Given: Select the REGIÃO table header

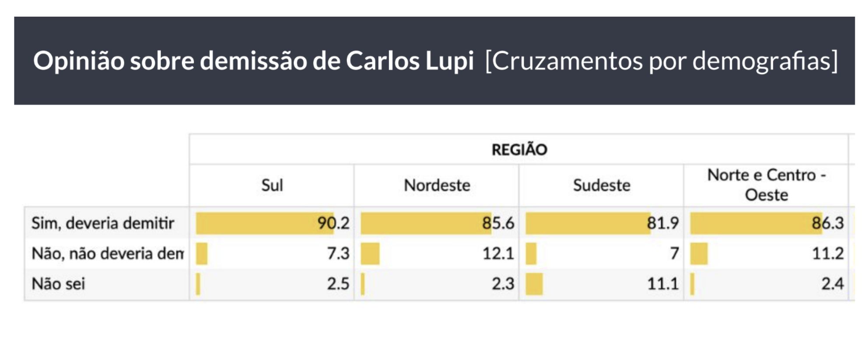Looking at the screenshot, I should tap(519, 150).
